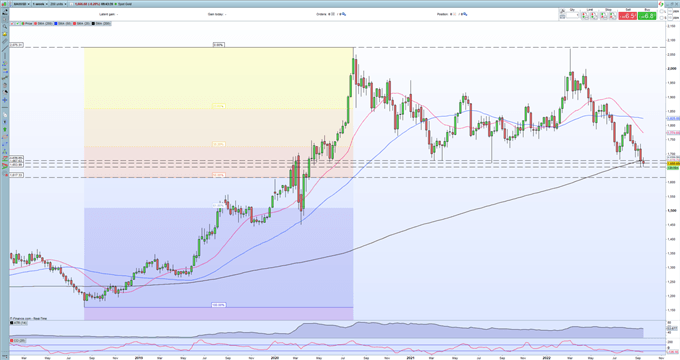Click the first Limit order icon
680x360 pixels.
585,16
